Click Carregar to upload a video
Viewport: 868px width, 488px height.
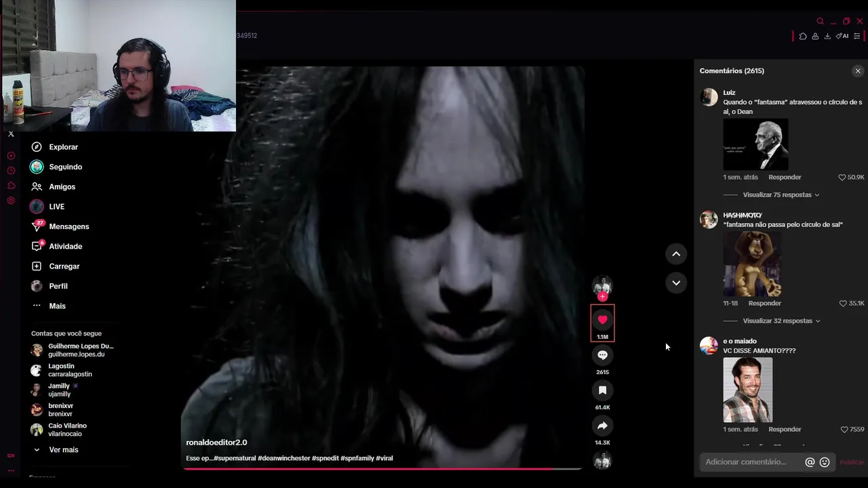coord(55,266)
